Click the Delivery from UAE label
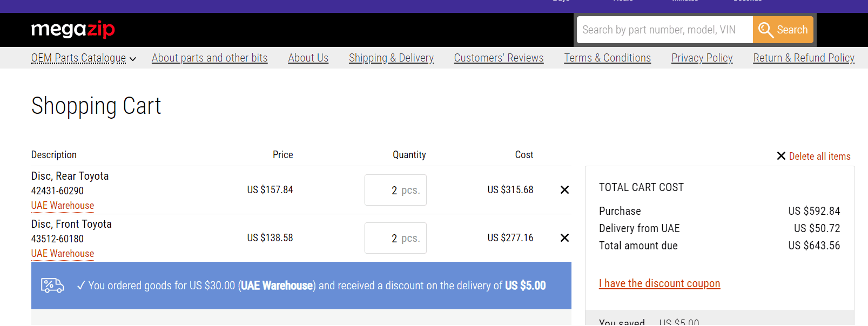Image resolution: width=868 pixels, height=326 pixels. tap(640, 228)
